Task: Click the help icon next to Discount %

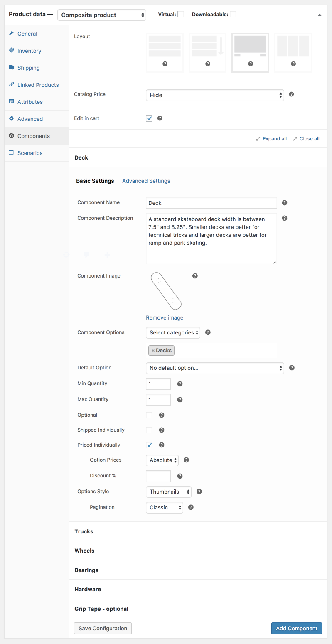Action: coord(180,476)
